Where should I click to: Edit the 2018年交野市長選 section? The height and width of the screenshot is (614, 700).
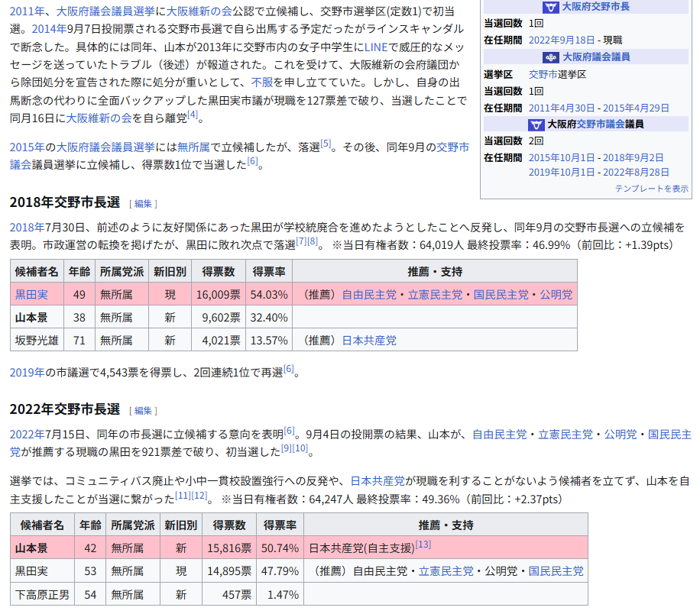click(144, 204)
